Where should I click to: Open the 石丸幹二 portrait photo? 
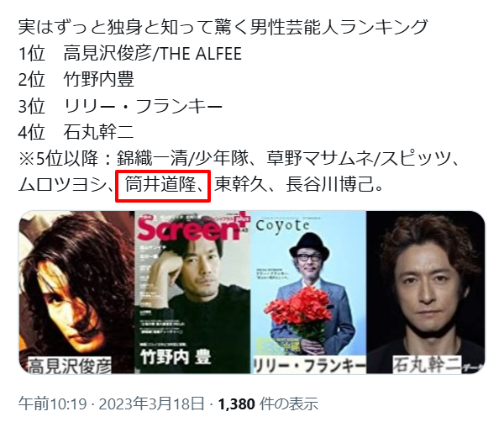pyautogui.click(x=426, y=292)
